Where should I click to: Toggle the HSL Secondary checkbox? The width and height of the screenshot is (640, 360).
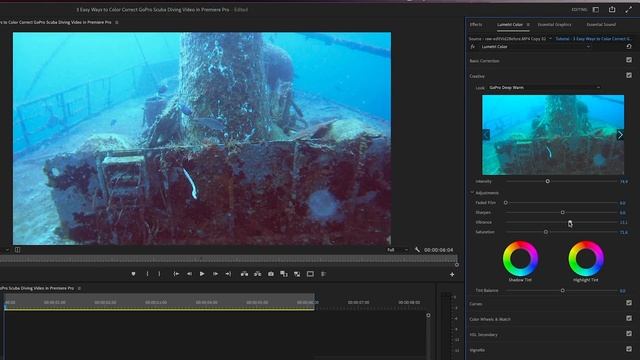pos(629,334)
